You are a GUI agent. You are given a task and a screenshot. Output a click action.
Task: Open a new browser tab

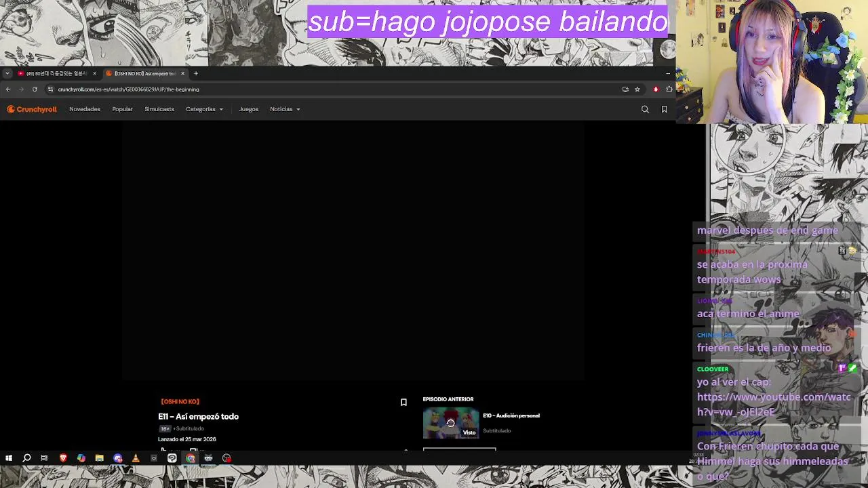tap(196, 73)
